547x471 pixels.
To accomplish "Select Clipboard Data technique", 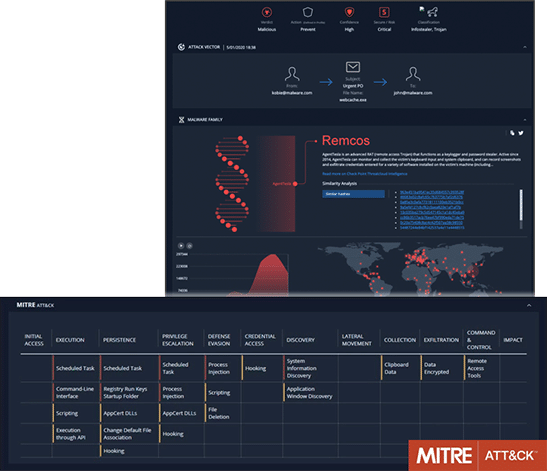I will [396, 368].
